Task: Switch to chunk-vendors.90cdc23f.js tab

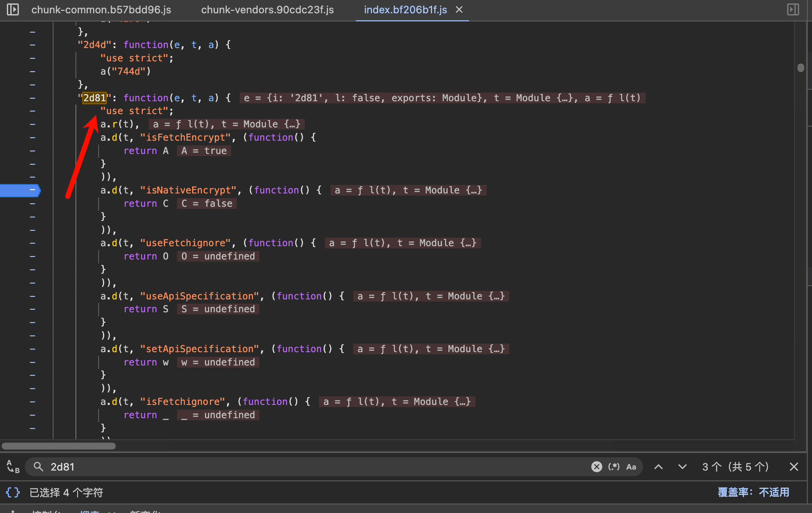Action: (268, 10)
